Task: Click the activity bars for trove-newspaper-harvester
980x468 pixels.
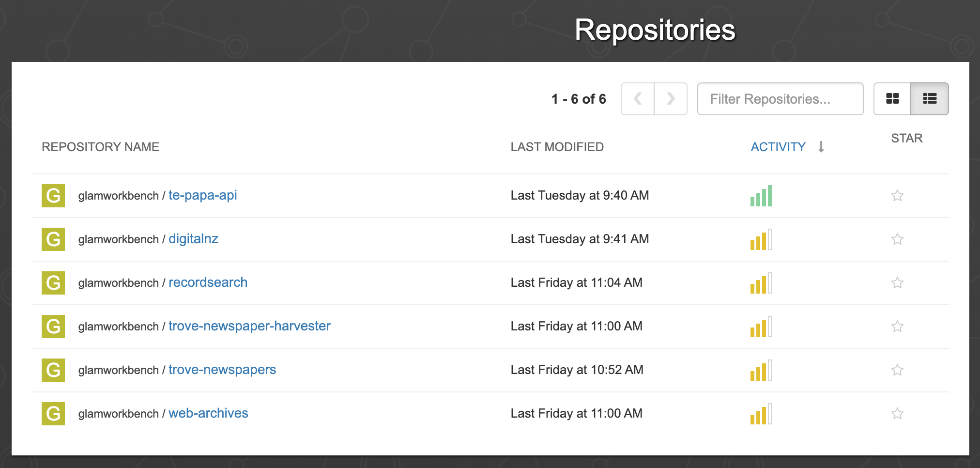Action: click(761, 327)
